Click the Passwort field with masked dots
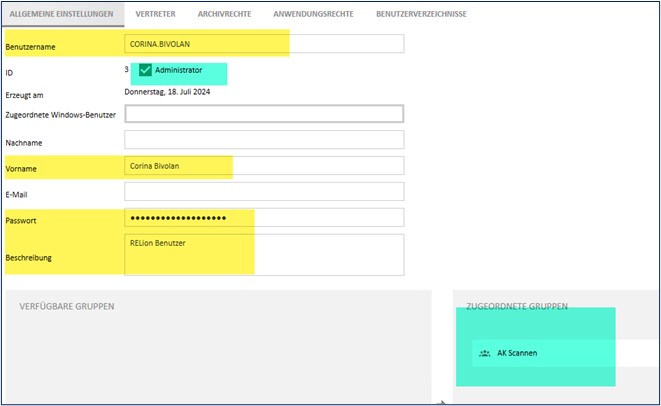The image size is (661, 406). point(264,218)
